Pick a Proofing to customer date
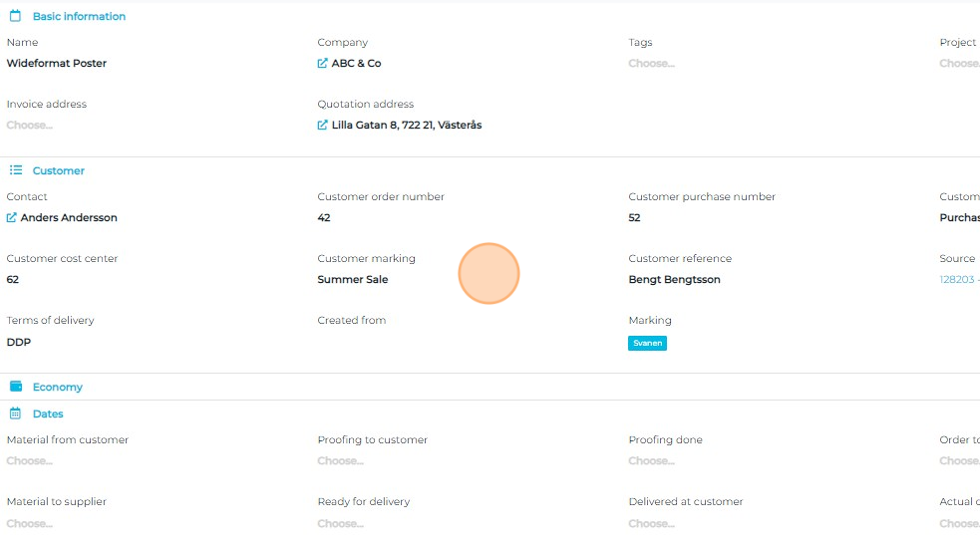 [x=340, y=461]
